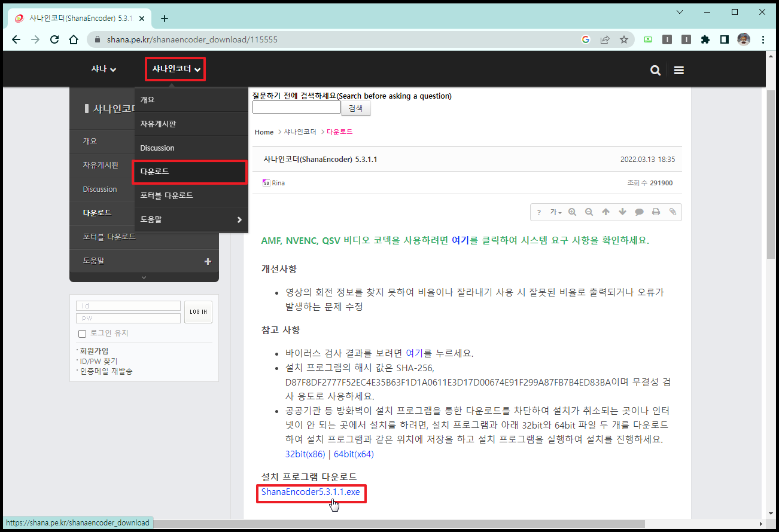The height and width of the screenshot is (532, 779).
Task: Select 포터블 다운로드 in the dropdown menu
Action: click(x=191, y=195)
